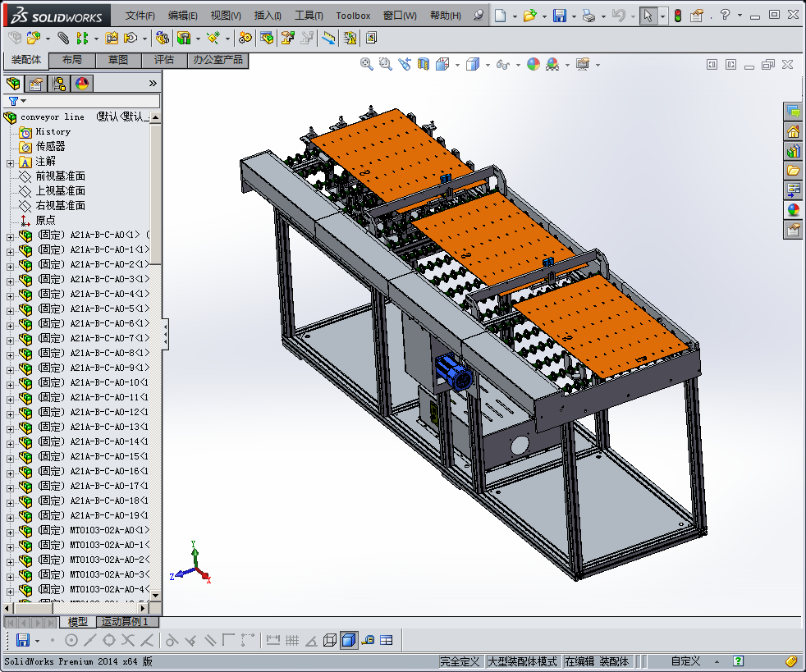Click the Custom Properties icon in task pane
The width and height of the screenshot is (806, 672).
click(793, 229)
